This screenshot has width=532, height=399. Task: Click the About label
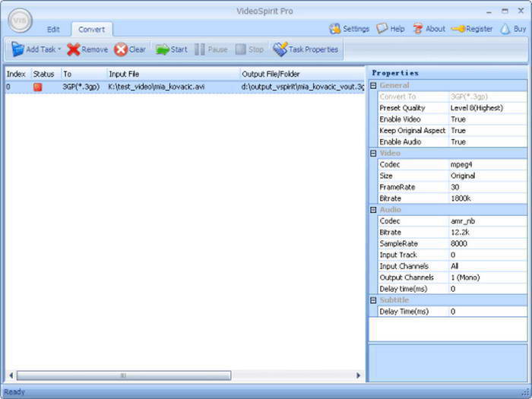point(435,29)
